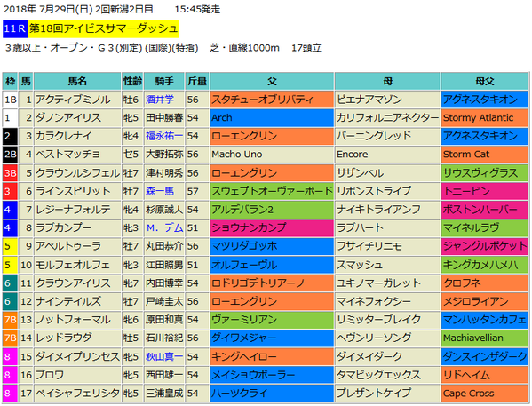Select horse name ペイシャフェリシタ
The image size is (532, 406).
coord(77,394)
